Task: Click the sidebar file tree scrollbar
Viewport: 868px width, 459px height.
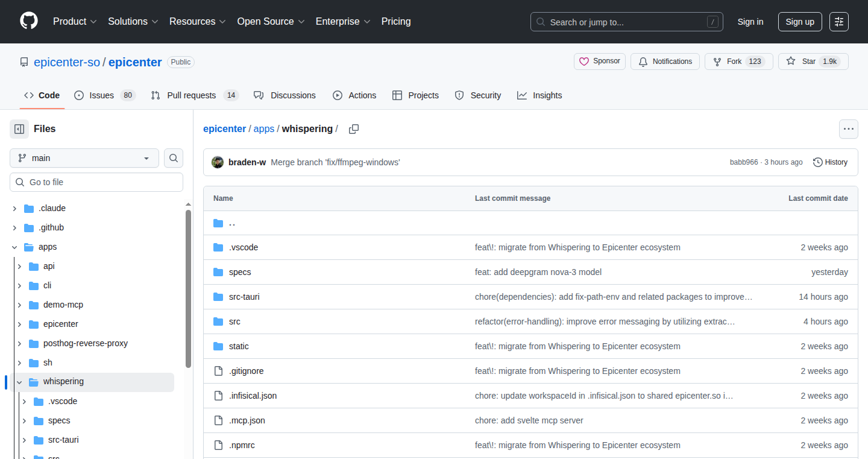Action: (188, 288)
